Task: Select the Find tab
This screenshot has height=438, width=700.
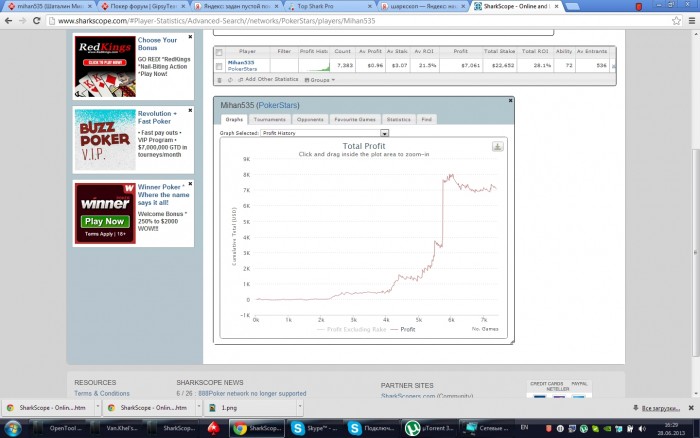Action: click(426, 120)
